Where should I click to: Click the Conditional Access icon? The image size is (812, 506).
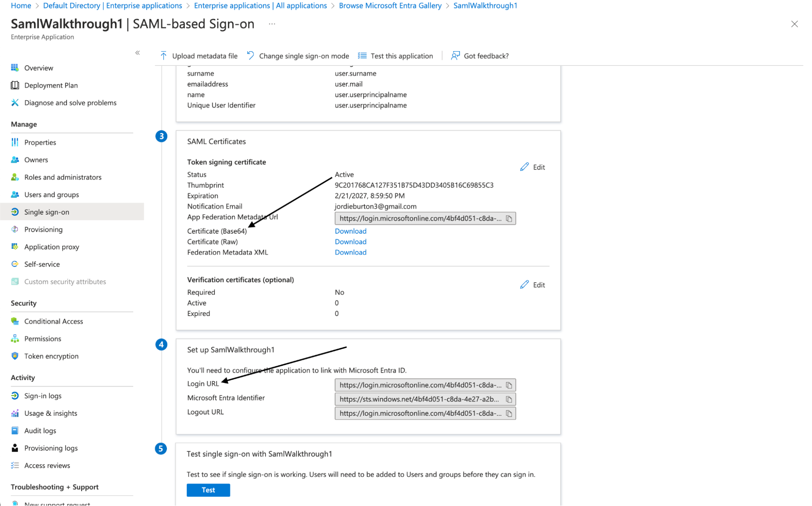tap(15, 321)
